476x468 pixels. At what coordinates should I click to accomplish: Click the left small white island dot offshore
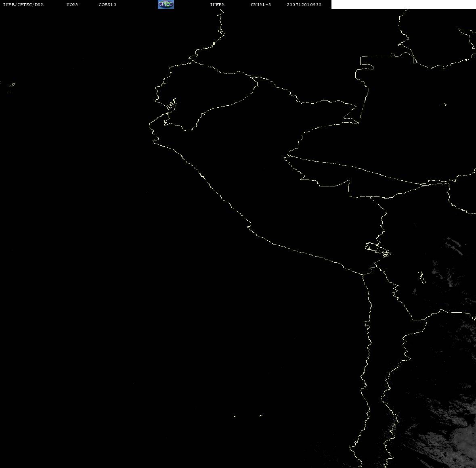click(235, 416)
